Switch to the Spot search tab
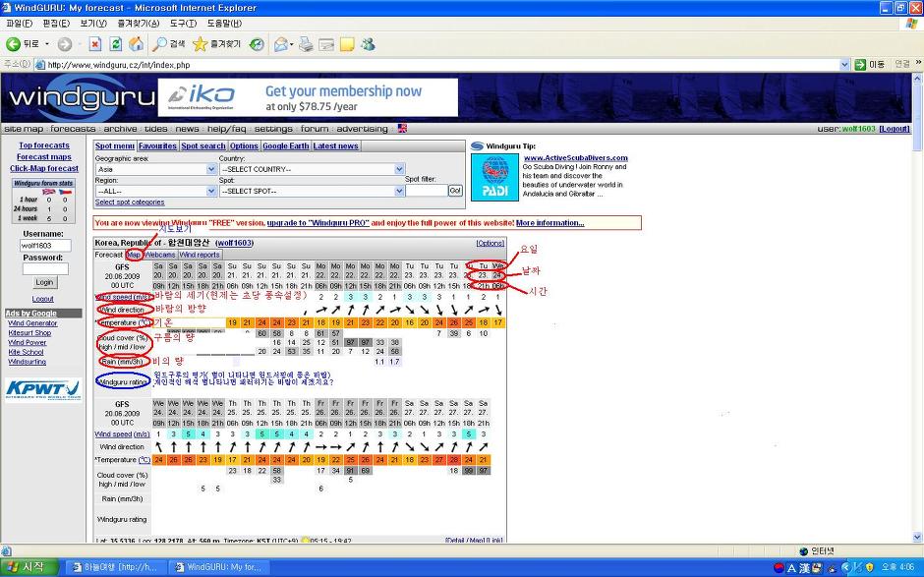 pyautogui.click(x=203, y=146)
